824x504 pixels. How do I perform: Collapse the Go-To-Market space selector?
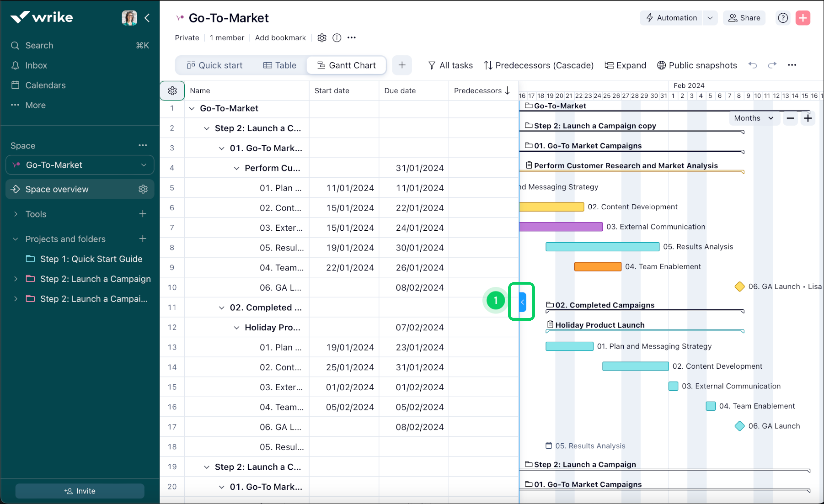pos(144,165)
